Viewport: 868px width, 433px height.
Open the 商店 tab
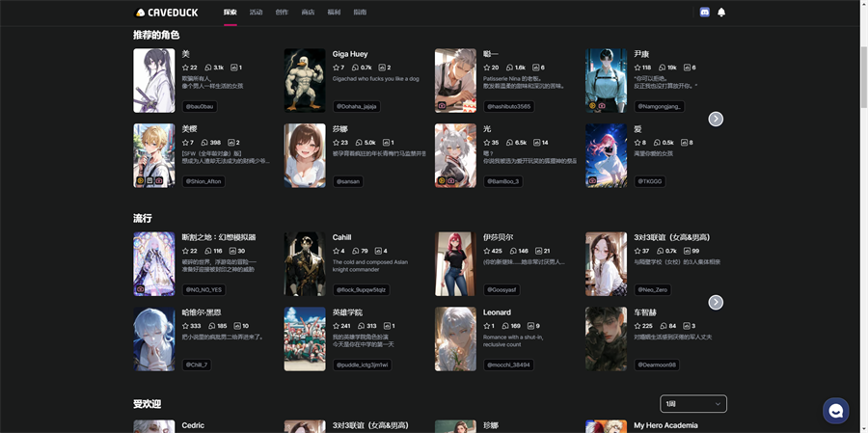[x=308, y=13]
